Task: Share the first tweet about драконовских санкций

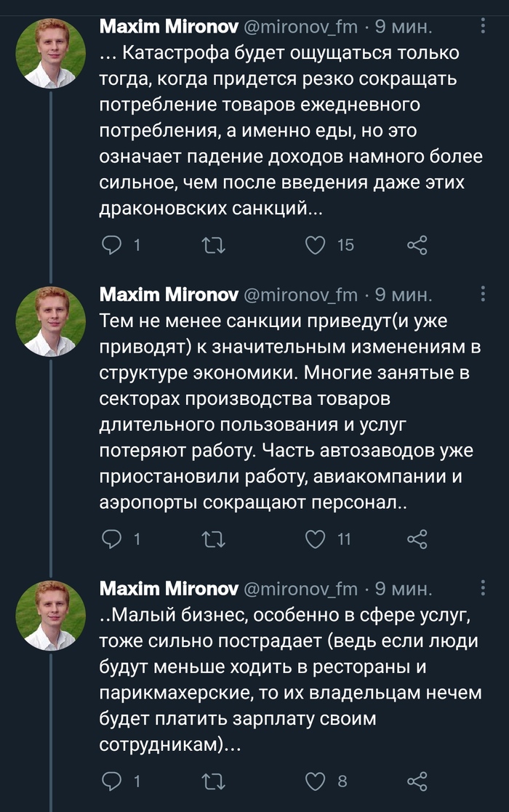Action: click(x=417, y=245)
